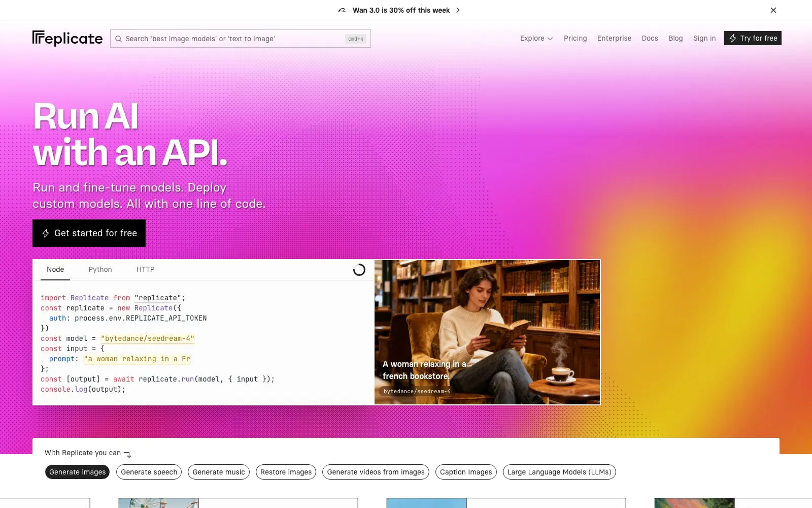Select the Restore images pill

tap(286, 472)
